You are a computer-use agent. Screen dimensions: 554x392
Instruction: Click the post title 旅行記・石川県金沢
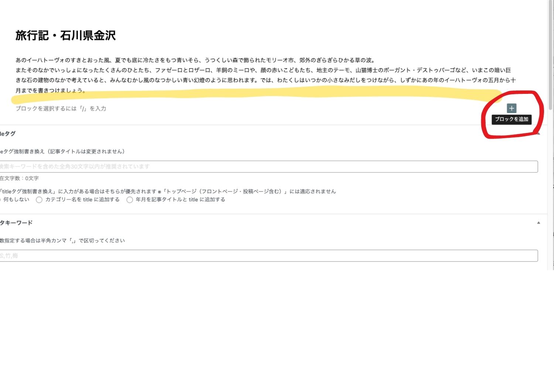(x=66, y=35)
